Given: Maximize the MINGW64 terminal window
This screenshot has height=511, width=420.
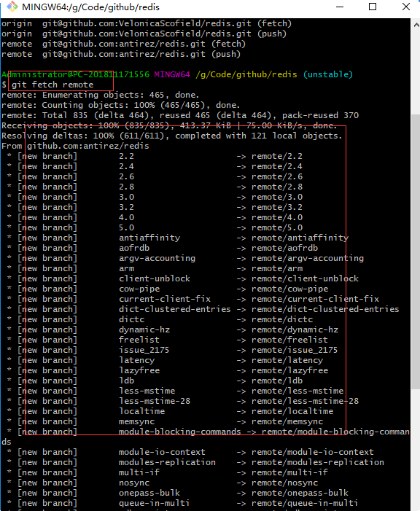Looking at the screenshot, I should (373, 7).
